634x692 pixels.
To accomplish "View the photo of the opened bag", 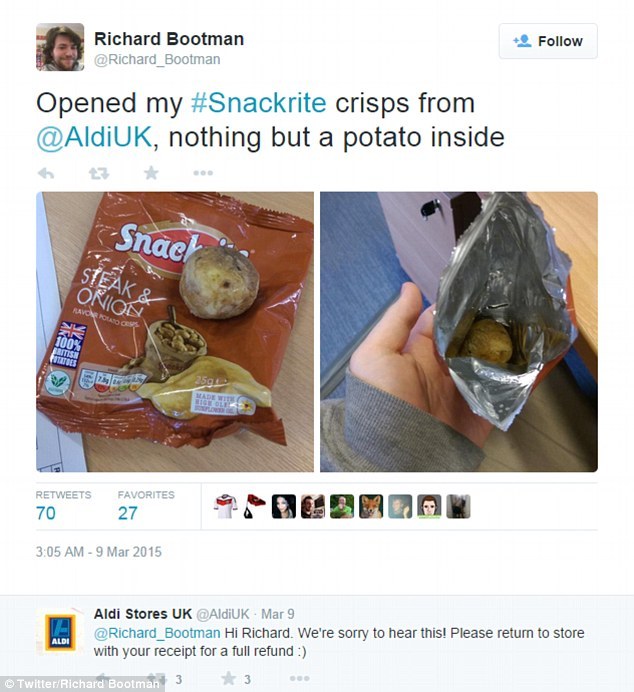I will tap(459, 332).
